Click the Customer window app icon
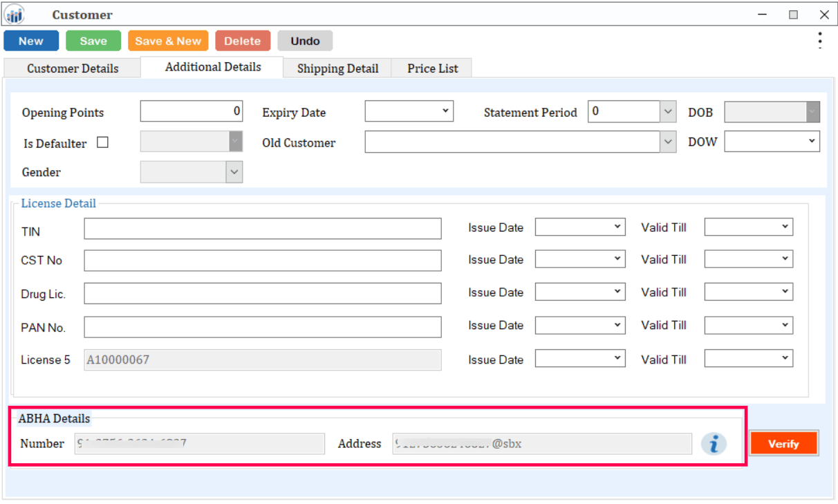 15,14
